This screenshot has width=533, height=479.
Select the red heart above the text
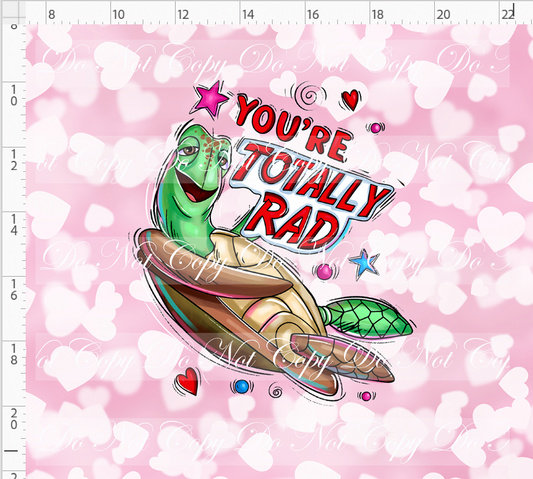pyautogui.click(x=350, y=100)
